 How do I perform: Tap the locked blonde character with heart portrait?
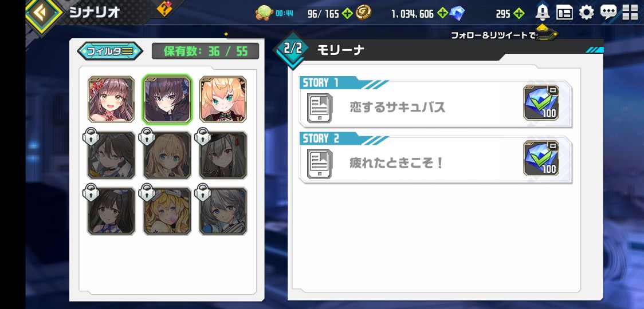coord(167,211)
